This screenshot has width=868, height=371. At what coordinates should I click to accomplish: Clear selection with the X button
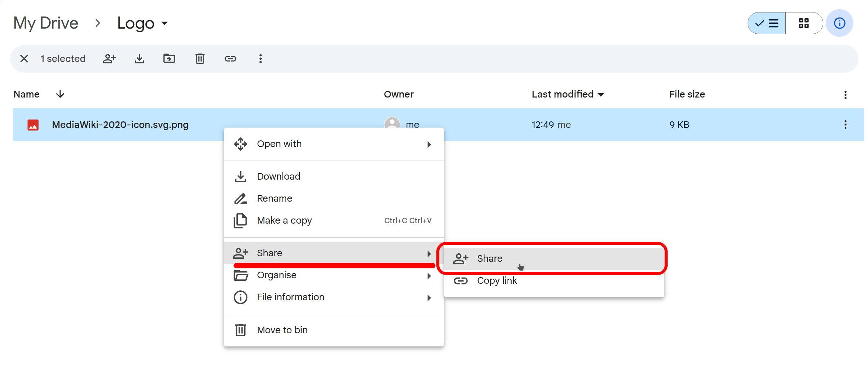point(24,59)
